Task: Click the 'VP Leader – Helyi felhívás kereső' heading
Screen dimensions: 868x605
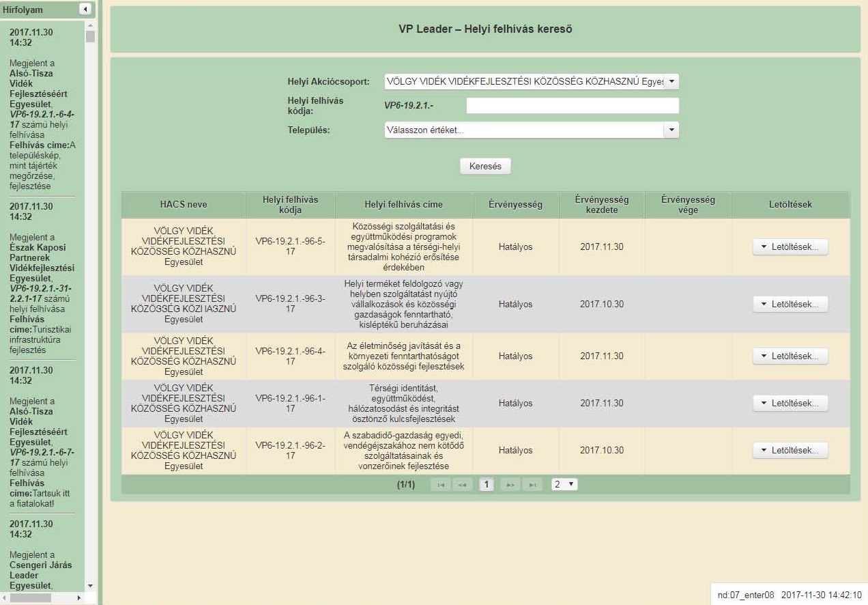Action: pyautogui.click(x=485, y=29)
